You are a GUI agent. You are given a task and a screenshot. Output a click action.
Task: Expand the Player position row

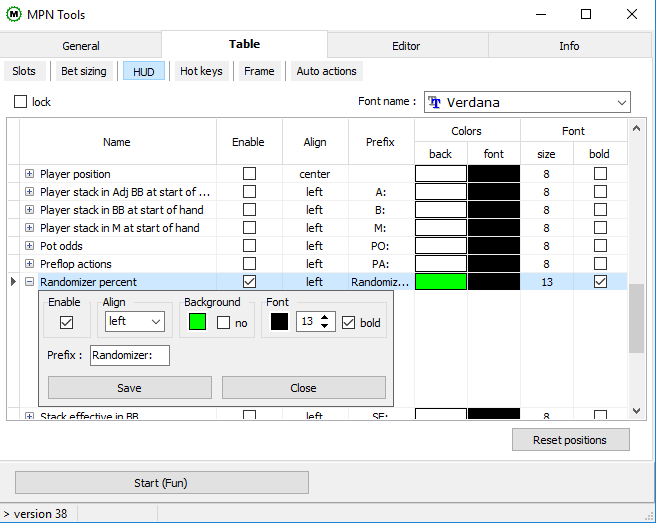click(29, 174)
